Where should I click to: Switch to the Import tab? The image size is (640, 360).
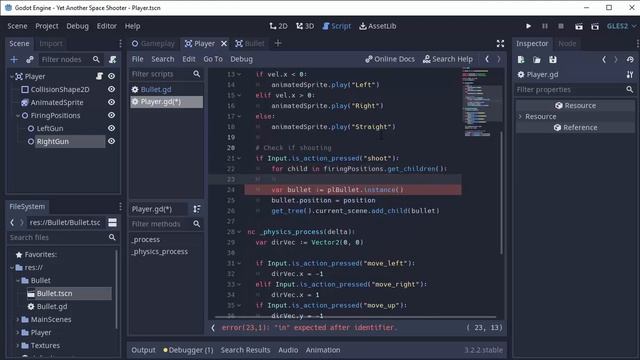point(51,44)
